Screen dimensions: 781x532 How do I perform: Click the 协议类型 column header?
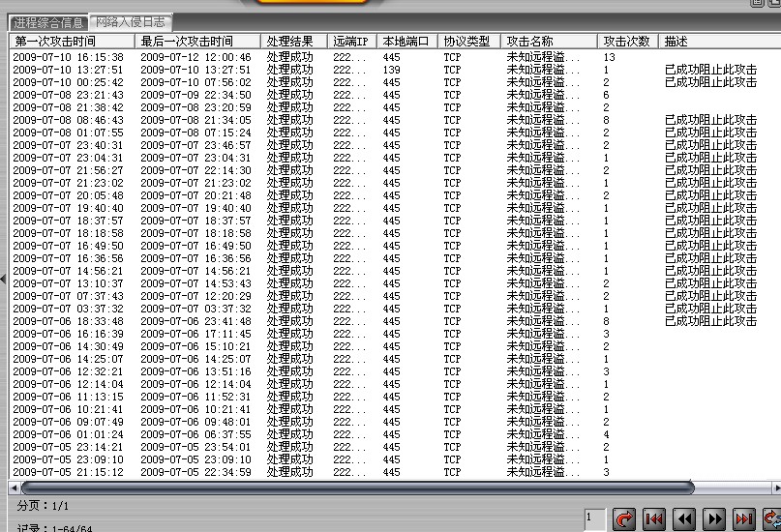tap(469, 41)
